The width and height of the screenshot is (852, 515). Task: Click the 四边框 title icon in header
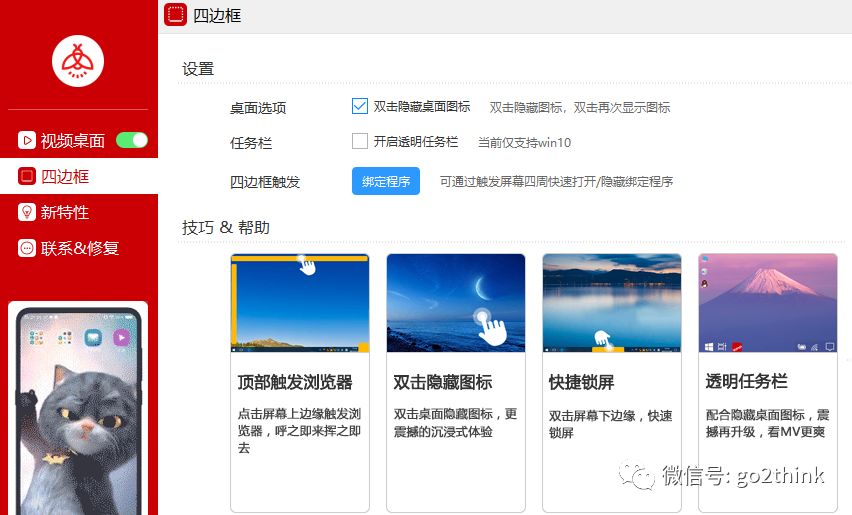[x=175, y=15]
